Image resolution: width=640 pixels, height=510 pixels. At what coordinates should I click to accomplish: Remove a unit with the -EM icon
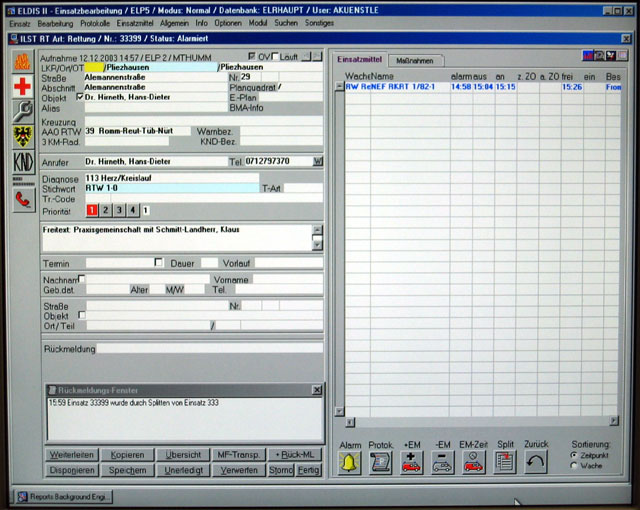click(442, 463)
